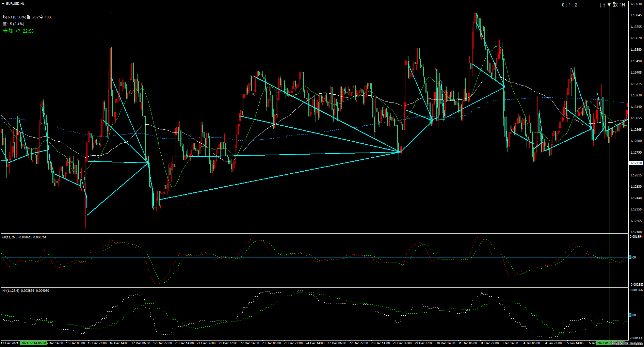Image resolution: width=644 pixels, height=347 pixels.
Task: Click the 1H timeframe label
Action: (622, 5)
